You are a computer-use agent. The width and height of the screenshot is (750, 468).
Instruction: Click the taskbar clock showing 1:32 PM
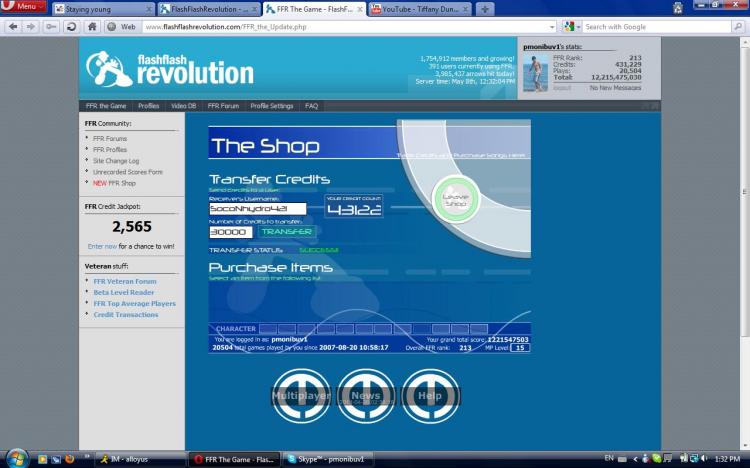coord(728,459)
